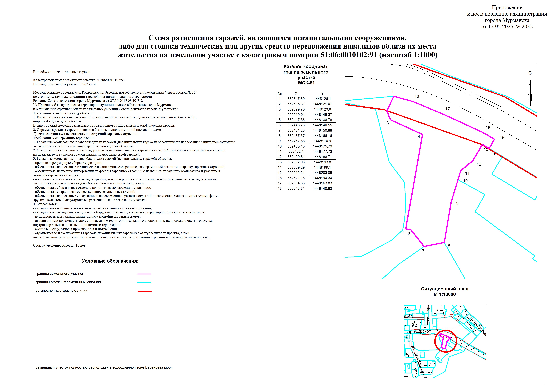Screen dimensions: 554x392
Task: Click the 'Ситуационный план' heading
Action: 444,289
